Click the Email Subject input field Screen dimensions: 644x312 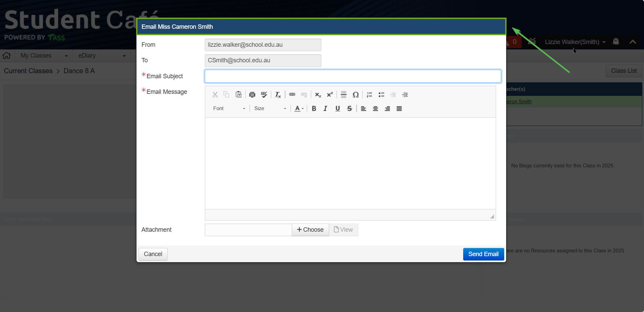point(352,76)
